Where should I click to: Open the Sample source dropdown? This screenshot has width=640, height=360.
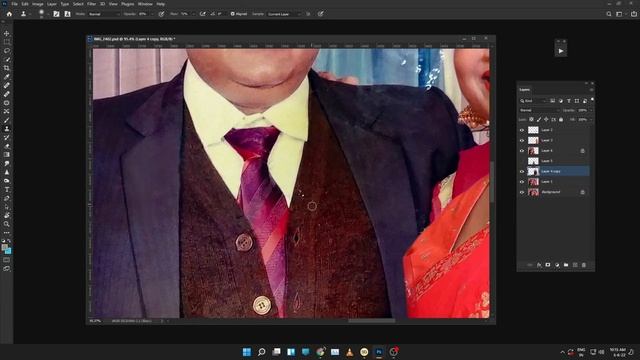pyautogui.click(x=284, y=14)
